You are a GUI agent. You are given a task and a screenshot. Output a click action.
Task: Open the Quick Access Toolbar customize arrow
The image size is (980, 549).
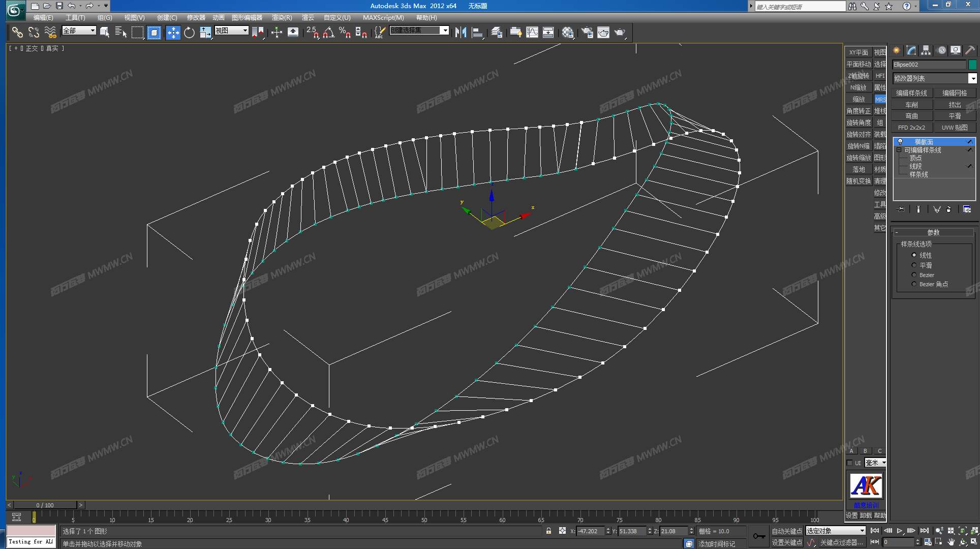pos(106,6)
